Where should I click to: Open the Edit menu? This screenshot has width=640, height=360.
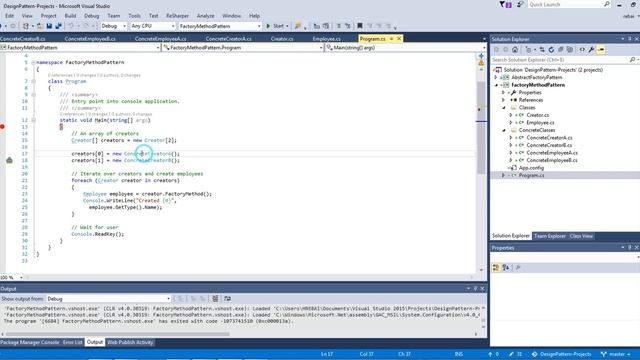point(9,16)
